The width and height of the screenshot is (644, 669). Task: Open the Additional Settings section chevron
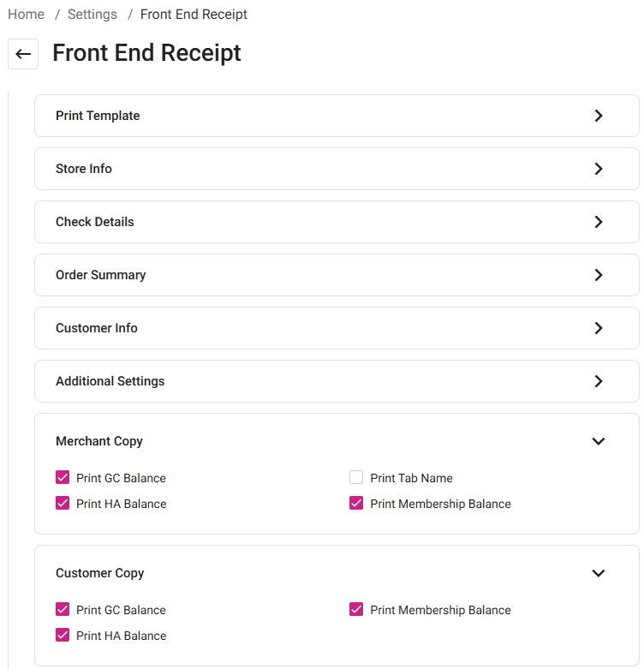pos(598,381)
